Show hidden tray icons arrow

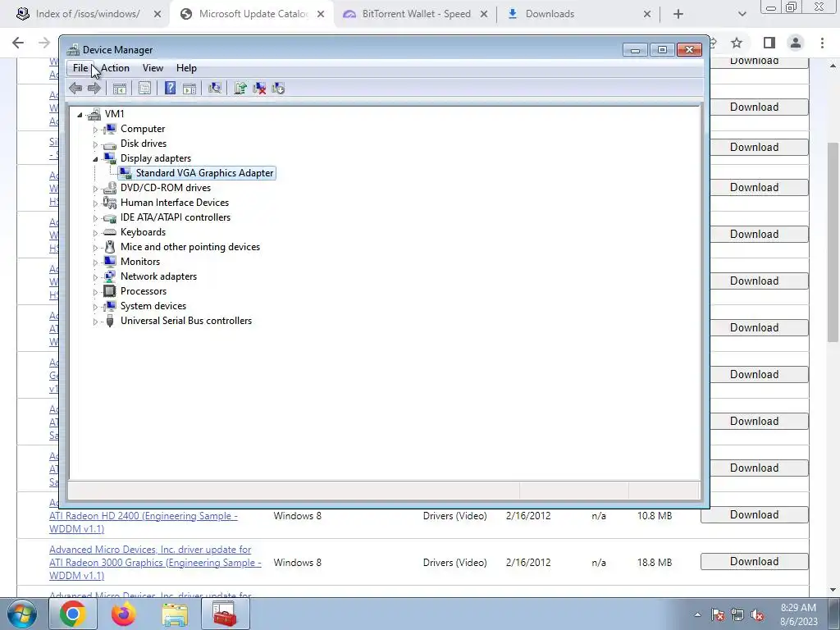click(x=697, y=615)
